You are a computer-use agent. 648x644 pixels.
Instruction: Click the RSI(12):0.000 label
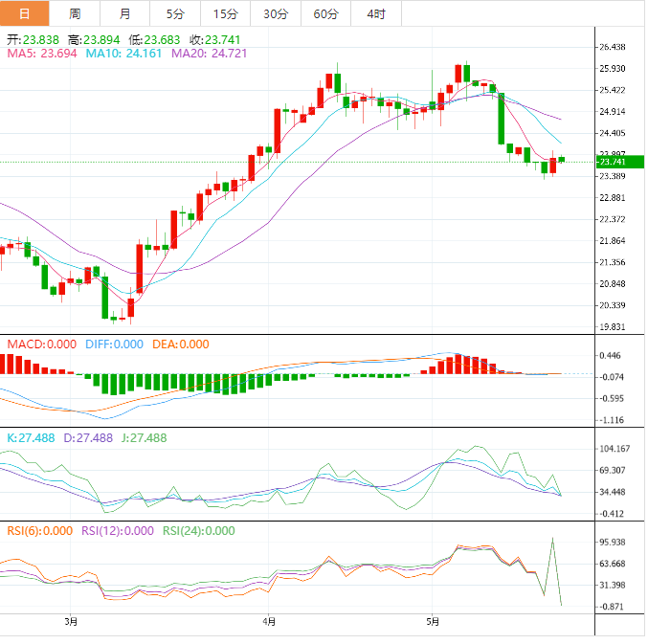[x=118, y=531]
